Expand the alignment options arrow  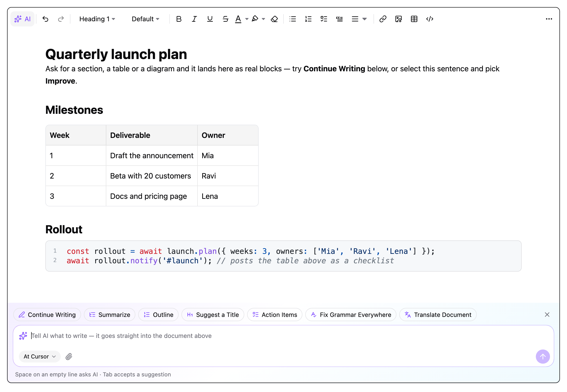coord(365,19)
